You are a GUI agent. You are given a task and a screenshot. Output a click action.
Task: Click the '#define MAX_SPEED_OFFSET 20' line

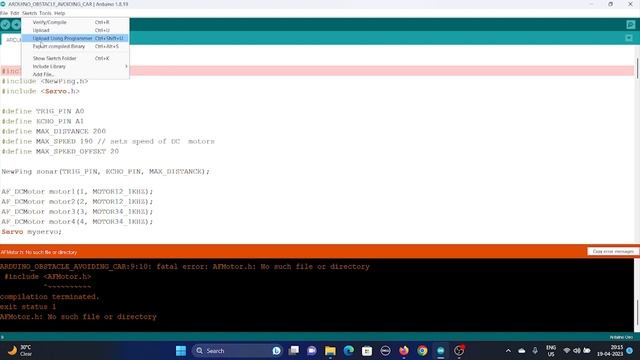click(x=60, y=151)
